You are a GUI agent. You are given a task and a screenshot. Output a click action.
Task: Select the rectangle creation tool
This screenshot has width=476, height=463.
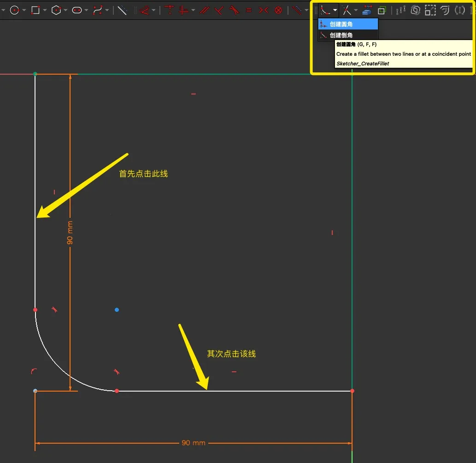tap(35, 10)
